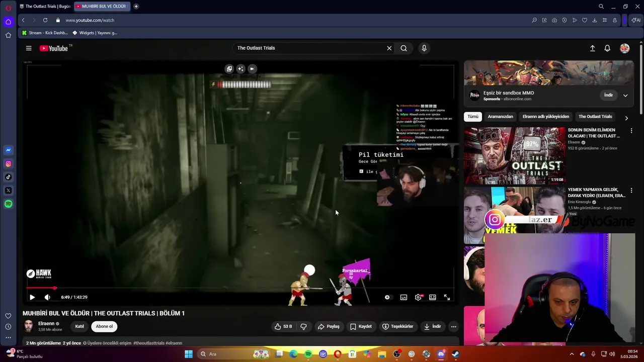Open the YouTube hamburger guide menu

(x=29, y=48)
